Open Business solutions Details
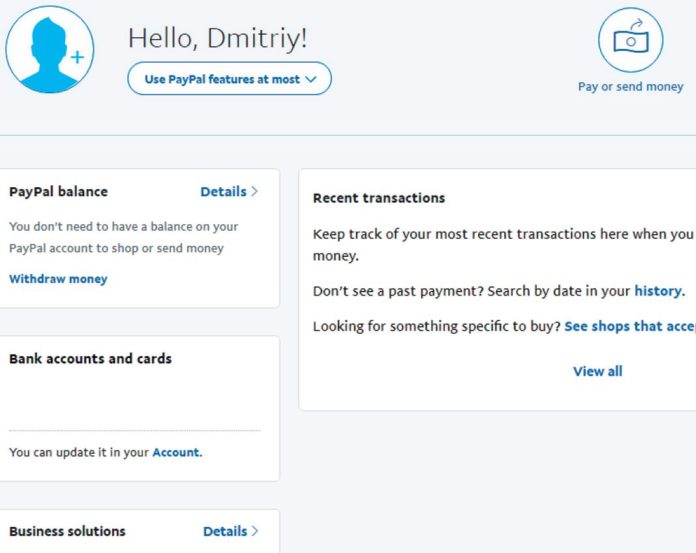 point(224,532)
